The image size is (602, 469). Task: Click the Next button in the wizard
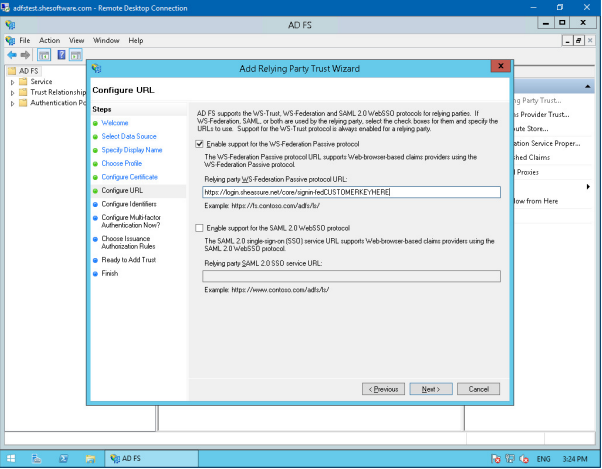pos(431,388)
